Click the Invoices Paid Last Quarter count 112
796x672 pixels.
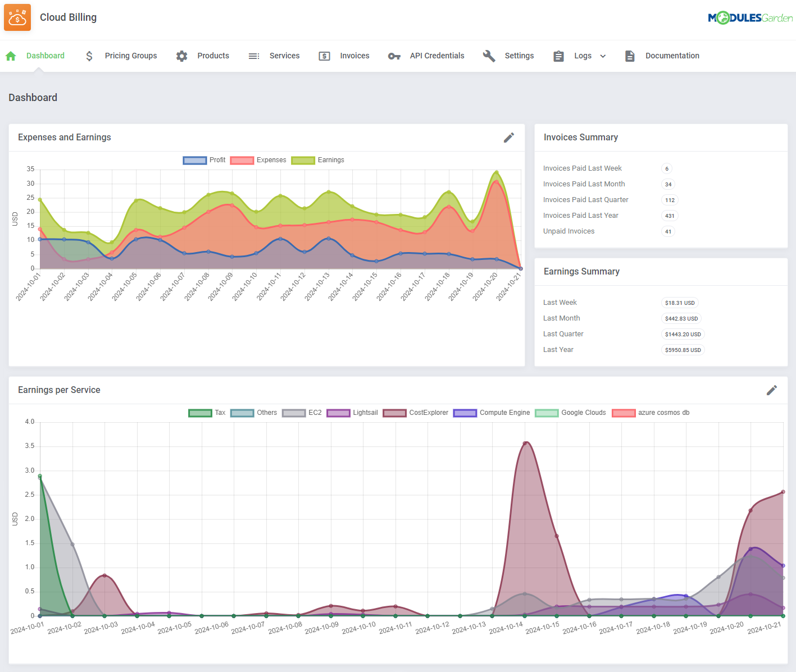click(670, 200)
